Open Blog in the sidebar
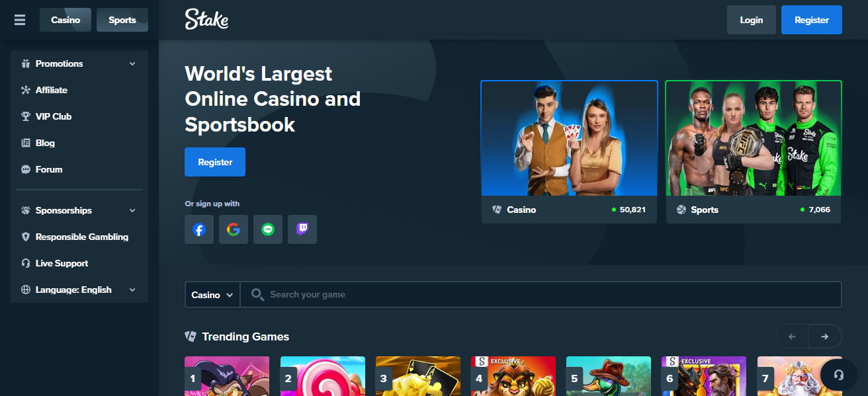This screenshot has height=396, width=868. pos(79,143)
